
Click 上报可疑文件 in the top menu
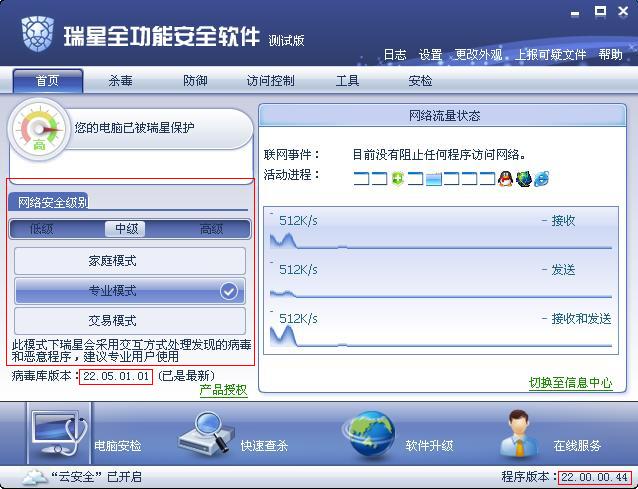551,55
